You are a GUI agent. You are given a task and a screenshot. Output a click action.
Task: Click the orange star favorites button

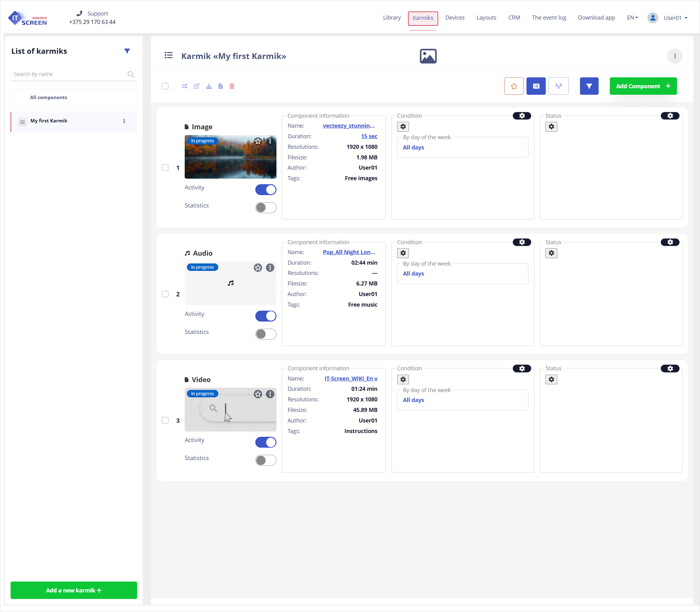click(514, 86)
